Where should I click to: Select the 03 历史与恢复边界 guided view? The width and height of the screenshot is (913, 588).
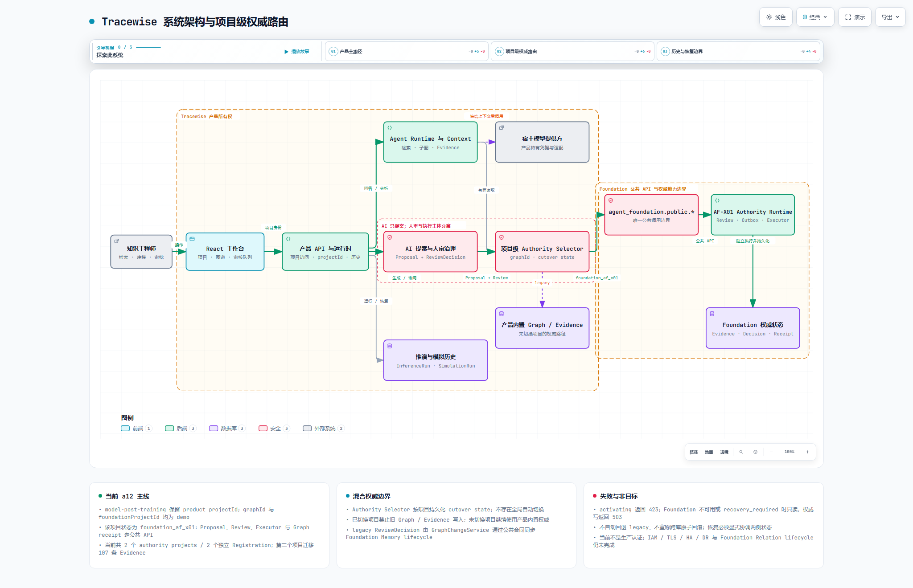point(738,51)
